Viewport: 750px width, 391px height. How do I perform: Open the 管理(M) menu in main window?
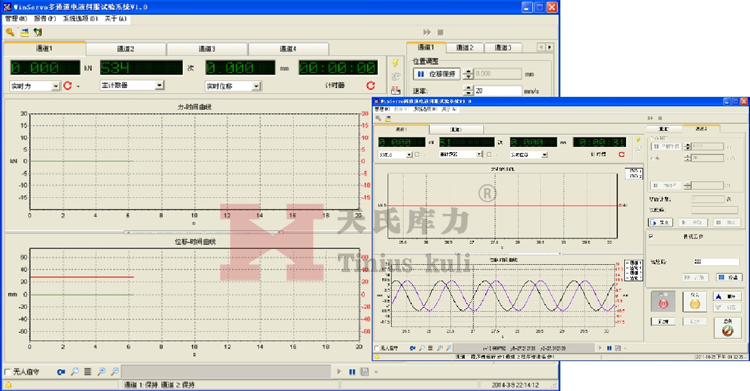click(x=16, y=19)
